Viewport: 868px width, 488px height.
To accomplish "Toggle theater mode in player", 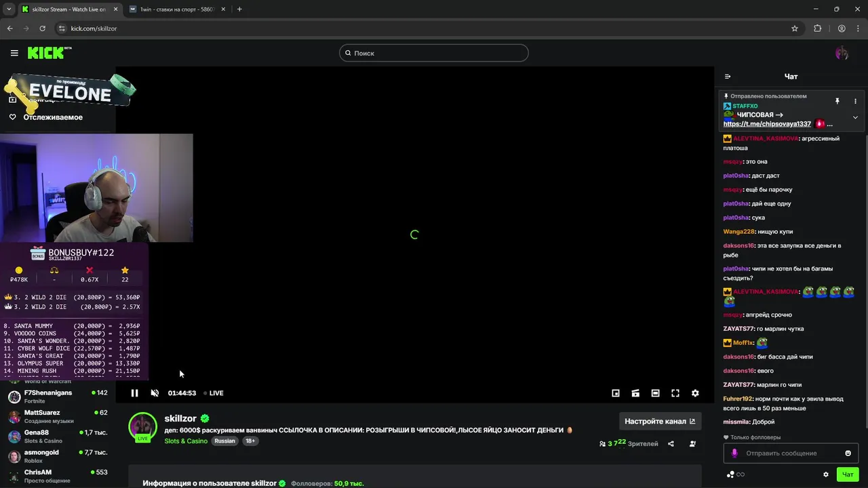I will coord(655,393).
